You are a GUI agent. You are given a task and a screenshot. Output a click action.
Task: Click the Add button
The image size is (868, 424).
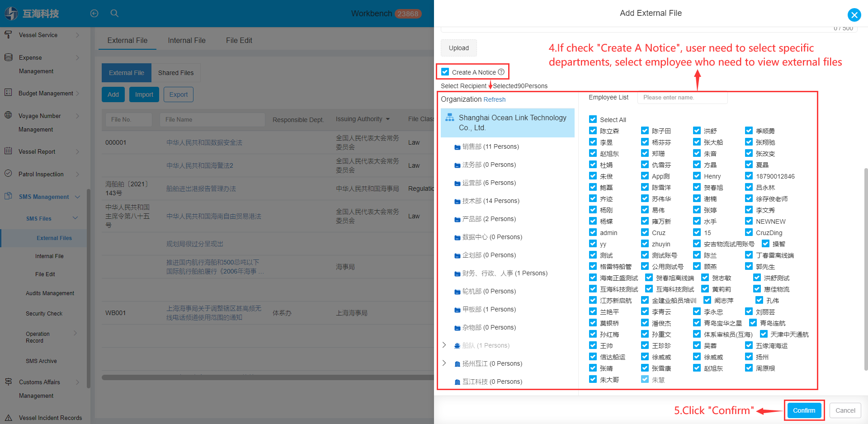(x=113, y=94)
